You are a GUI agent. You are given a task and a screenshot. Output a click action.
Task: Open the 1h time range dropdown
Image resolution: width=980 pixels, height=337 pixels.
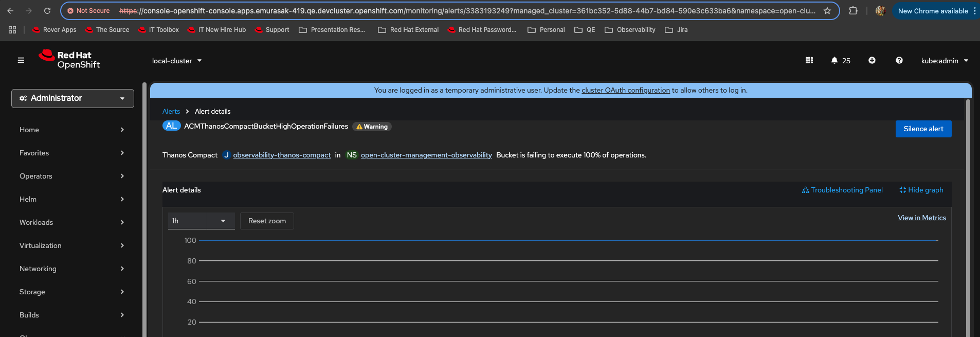(201, 221)
